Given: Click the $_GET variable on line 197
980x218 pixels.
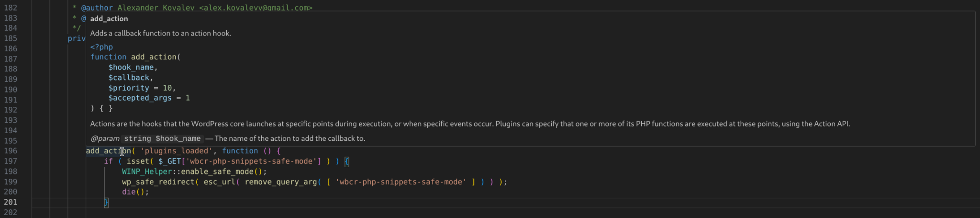Looking at the screenshot, I should [169, 161].
